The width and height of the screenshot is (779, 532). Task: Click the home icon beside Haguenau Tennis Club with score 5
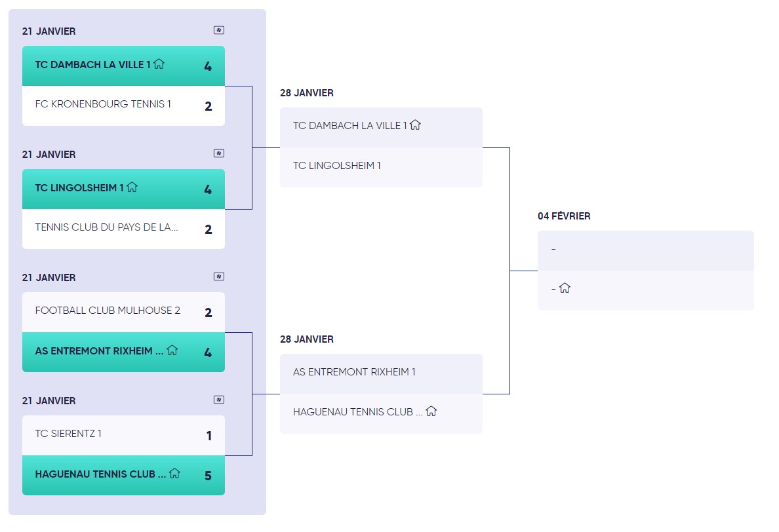[174, 473]
